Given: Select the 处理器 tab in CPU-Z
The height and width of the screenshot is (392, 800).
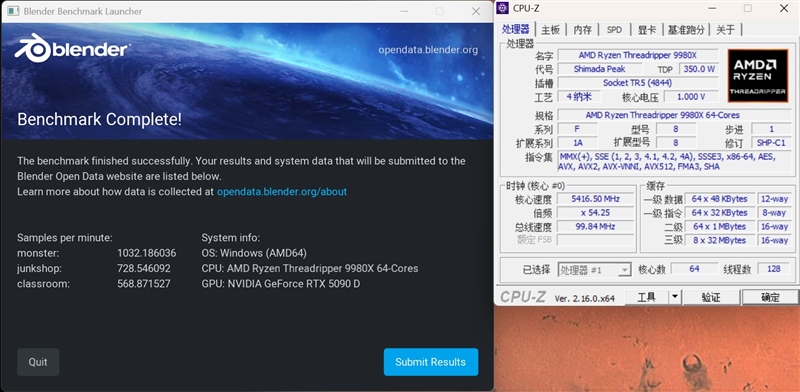Looking at the screenshot, I should pyautogui.click(x=516, y=29).
